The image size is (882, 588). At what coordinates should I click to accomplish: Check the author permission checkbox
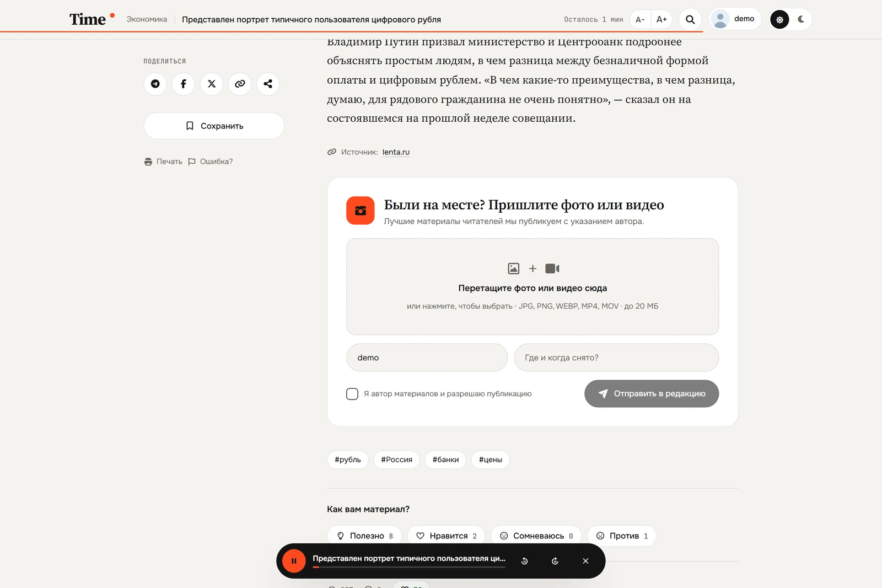(352, 393)
